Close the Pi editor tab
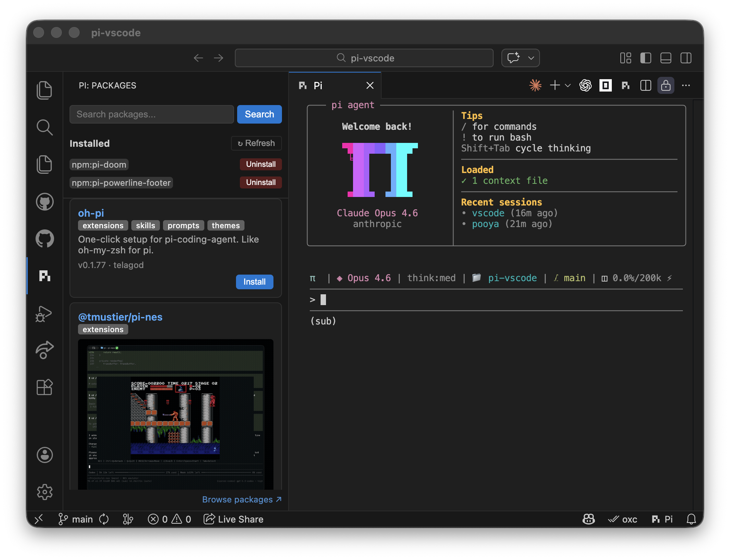The height and width of the screenshot is (560, 730). (370, 85)
